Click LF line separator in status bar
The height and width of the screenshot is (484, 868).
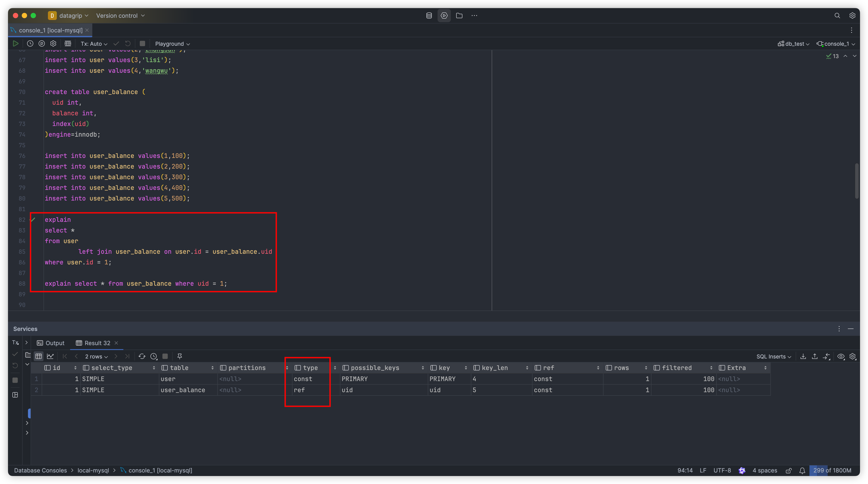tap(703, 470)
